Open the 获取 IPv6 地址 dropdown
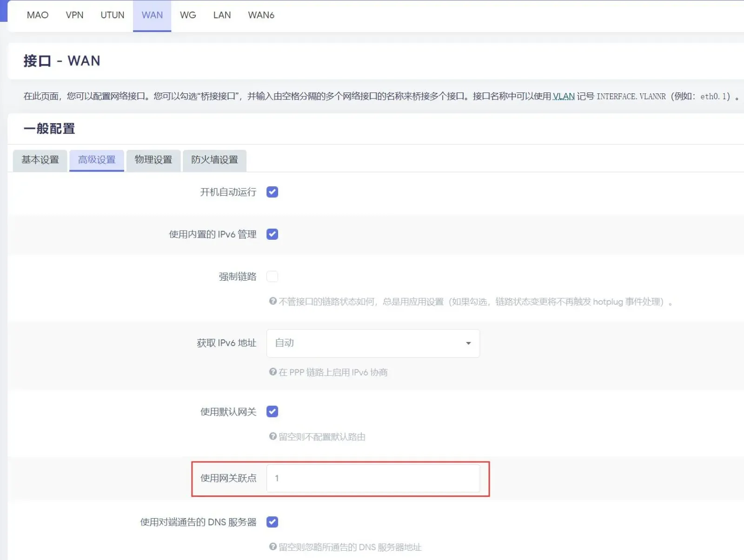Screen dimensions: 744x560 click(373, 343)
